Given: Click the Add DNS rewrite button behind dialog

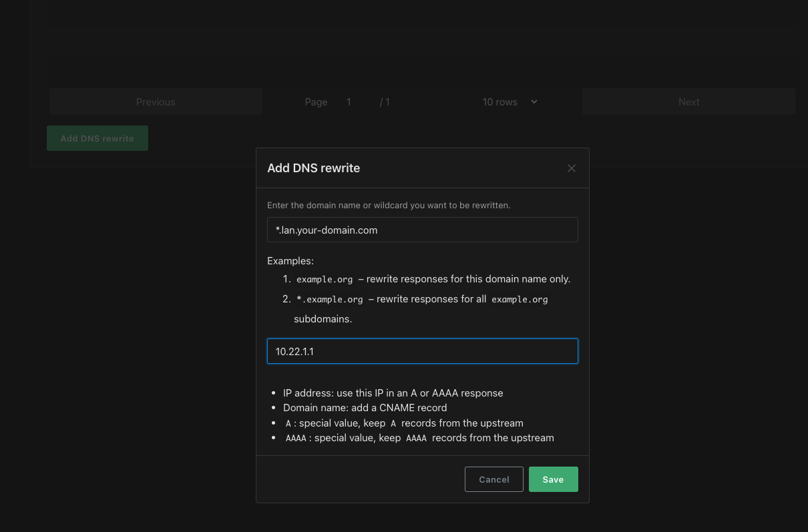Looking at the screenshot, I should [x=97, y=138].
